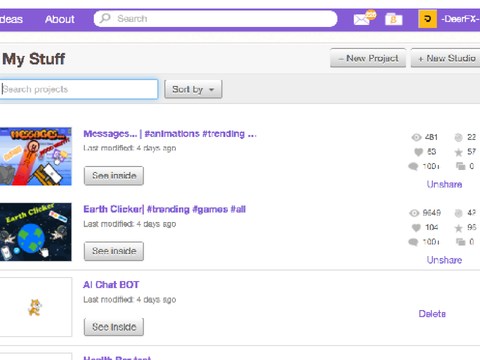Image resolution: width=480 pixels, height=360 pixels.
Task: Click the favorites star icon for Messages project
Action: 459,152
